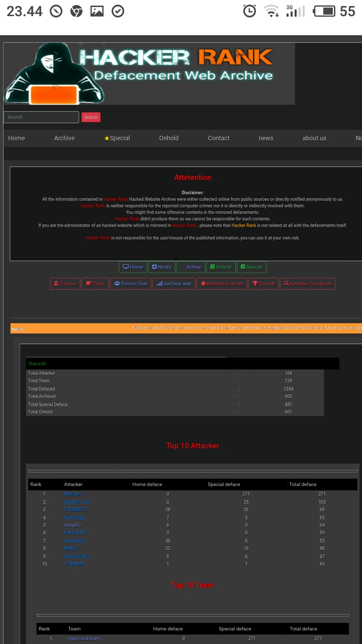
Task: Open attacker Nubi_sec profile link
Action: (x=73, y=494)
